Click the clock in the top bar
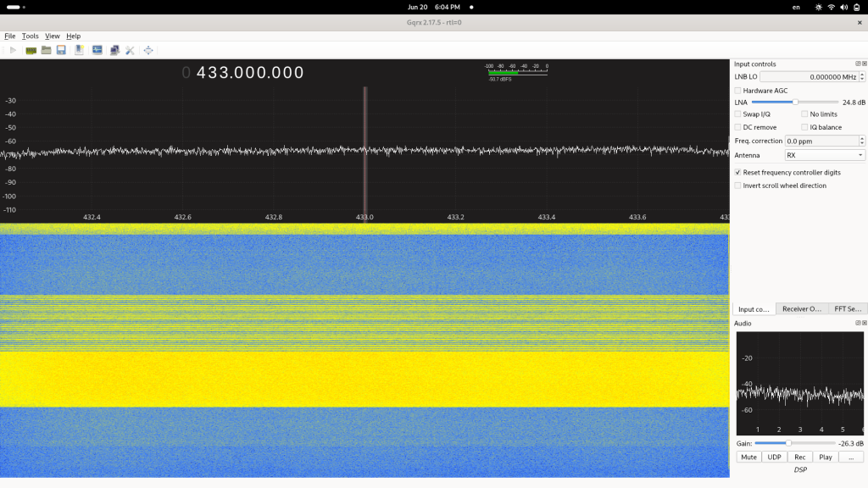This screenshot has height=488, width=868. [x=433, y=7]
